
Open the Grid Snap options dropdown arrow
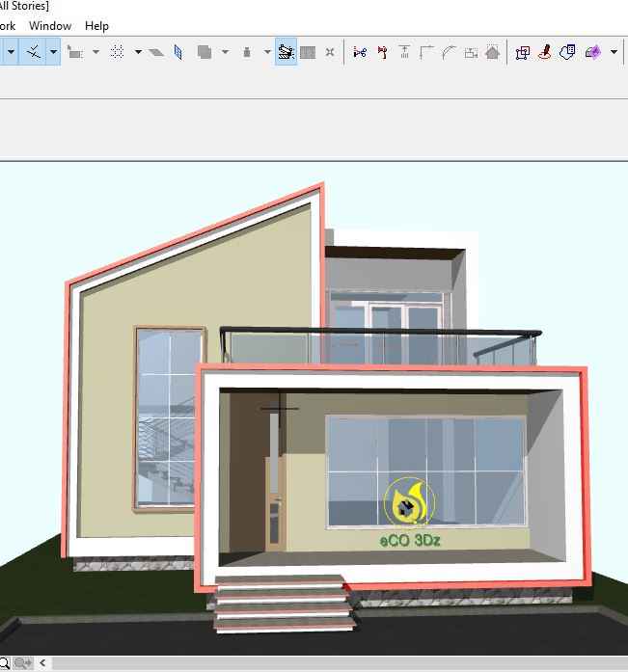point(138,52)
